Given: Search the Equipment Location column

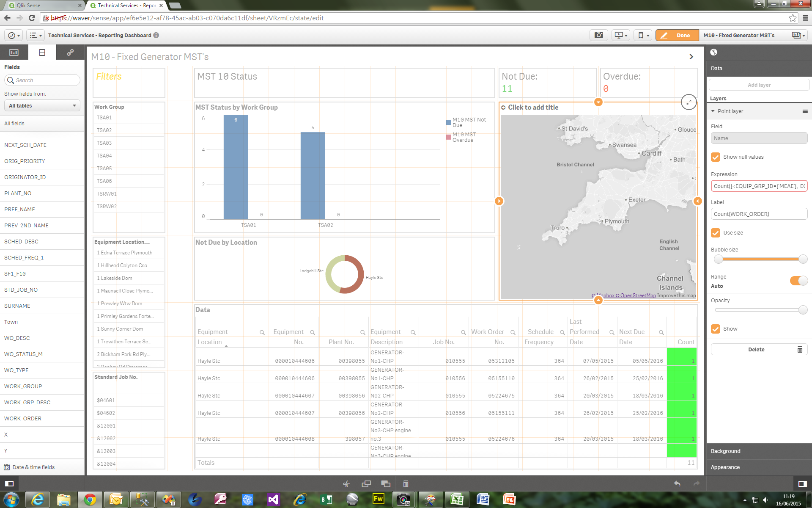Looking at the screenshot, I should click(262, 333).
